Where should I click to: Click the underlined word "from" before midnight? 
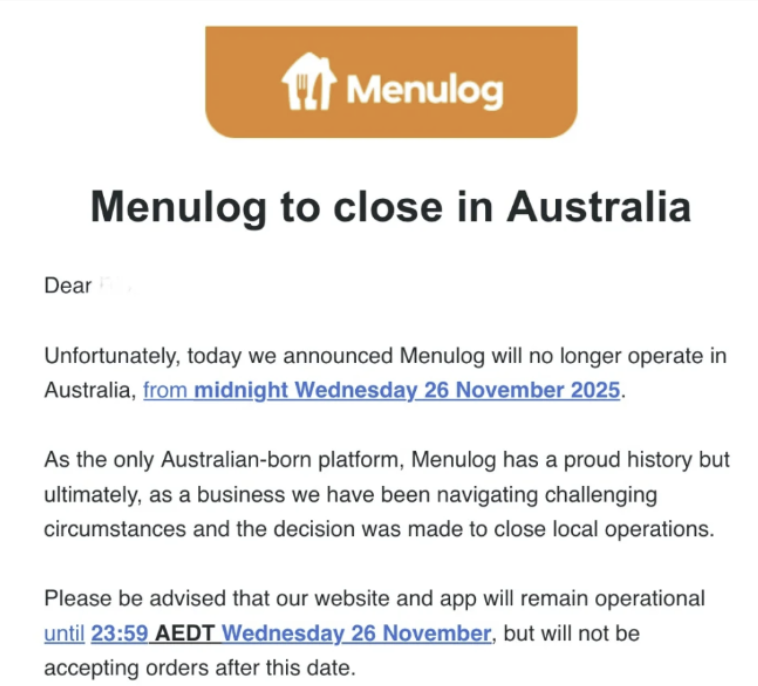click(166, 390)
